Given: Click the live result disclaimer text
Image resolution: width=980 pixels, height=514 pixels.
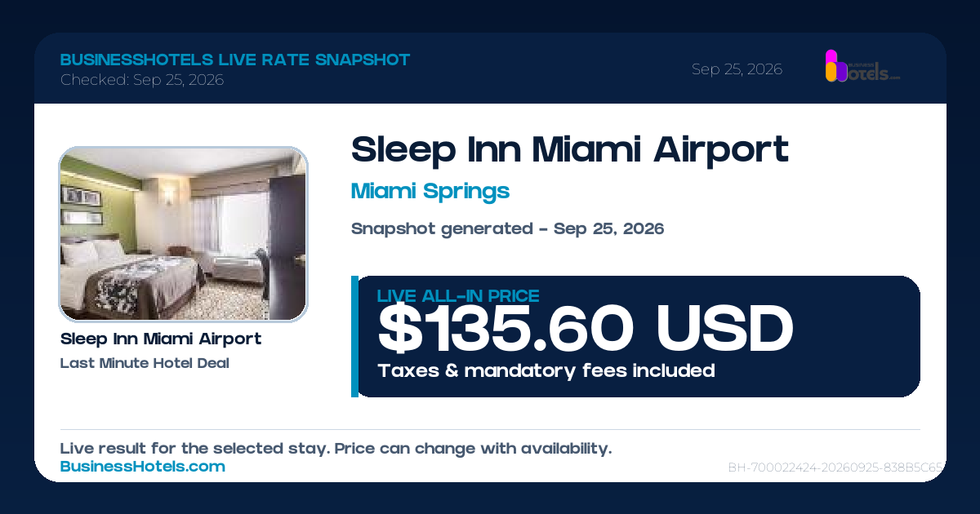Looking at the screenshot, I should pos(336,449).
